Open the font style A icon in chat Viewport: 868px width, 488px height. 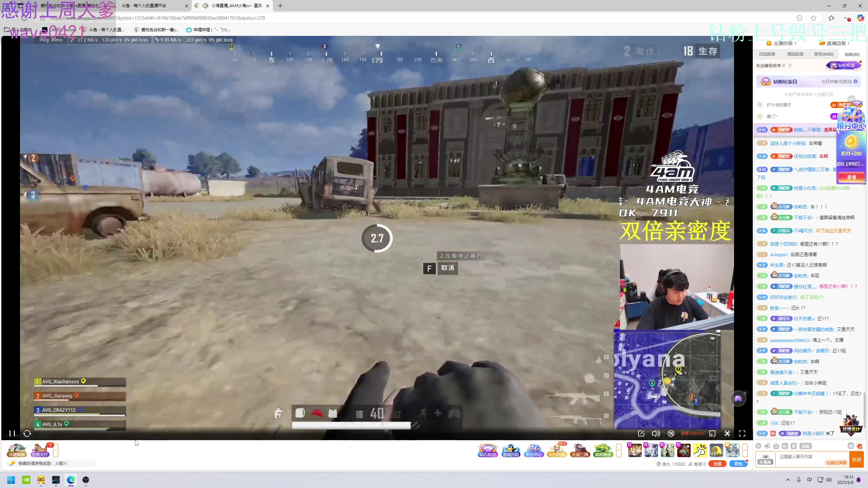[x=776, y=446]
